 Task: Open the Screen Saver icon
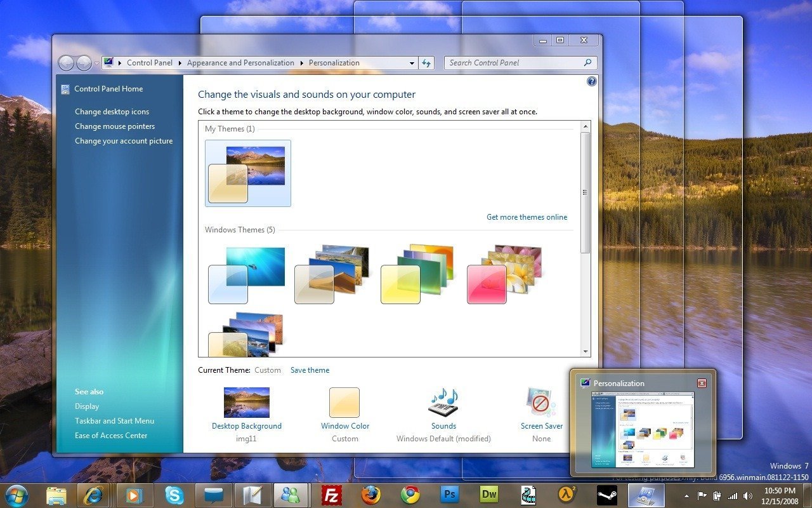tap(541, 403)
